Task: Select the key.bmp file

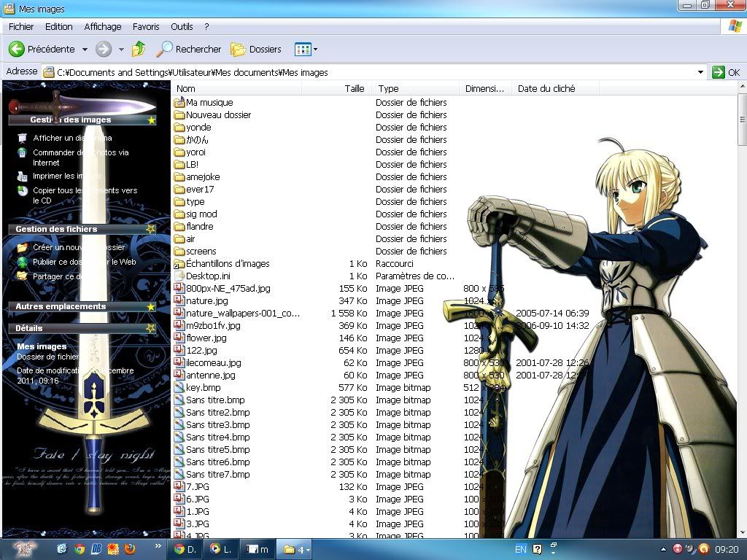Action: 203,387
